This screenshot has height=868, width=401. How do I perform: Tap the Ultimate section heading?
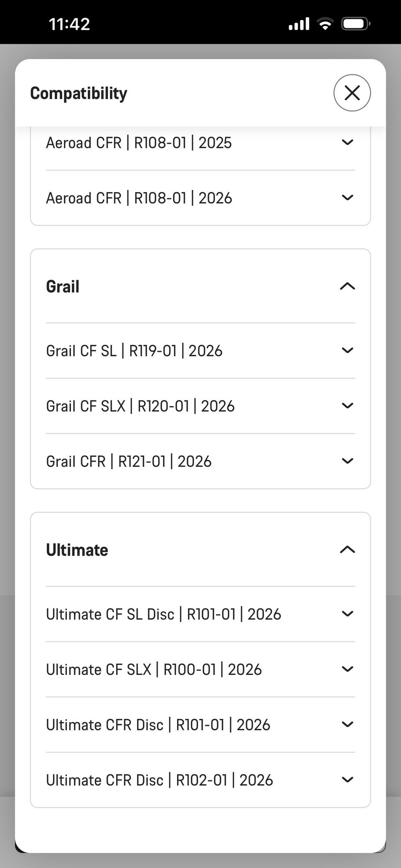77,550
